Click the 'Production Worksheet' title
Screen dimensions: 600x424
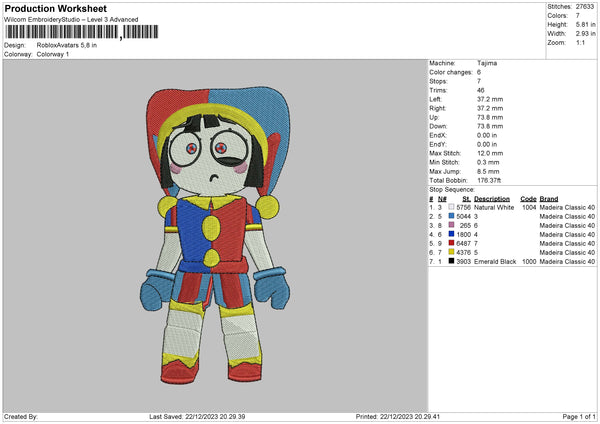[56, 8]
